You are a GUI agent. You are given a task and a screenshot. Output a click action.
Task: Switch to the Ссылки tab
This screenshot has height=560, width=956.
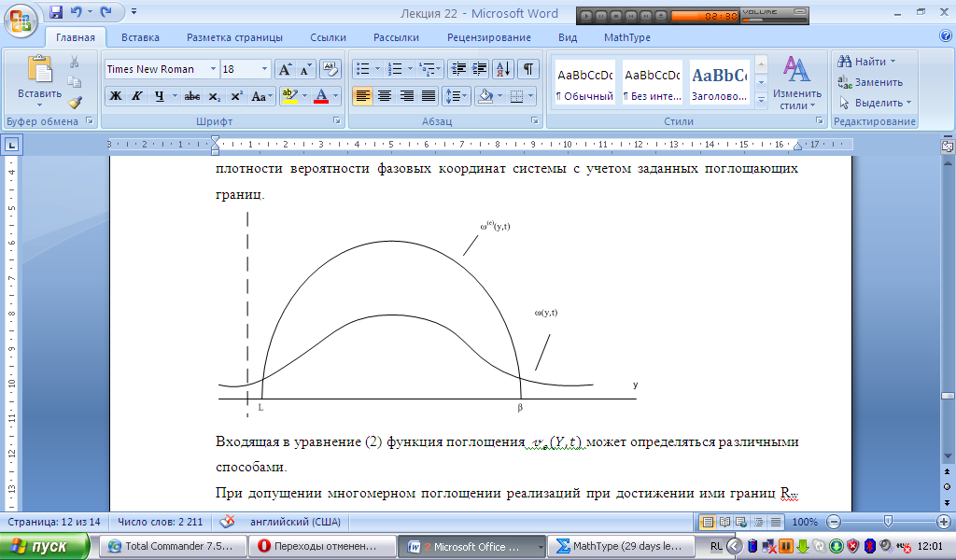click(x=328, y=37)
